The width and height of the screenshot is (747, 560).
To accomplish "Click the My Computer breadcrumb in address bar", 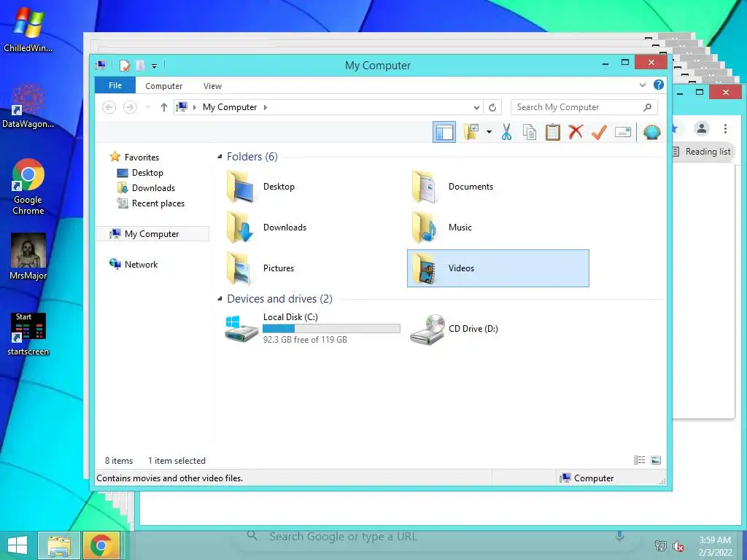I will click(230, 107).
